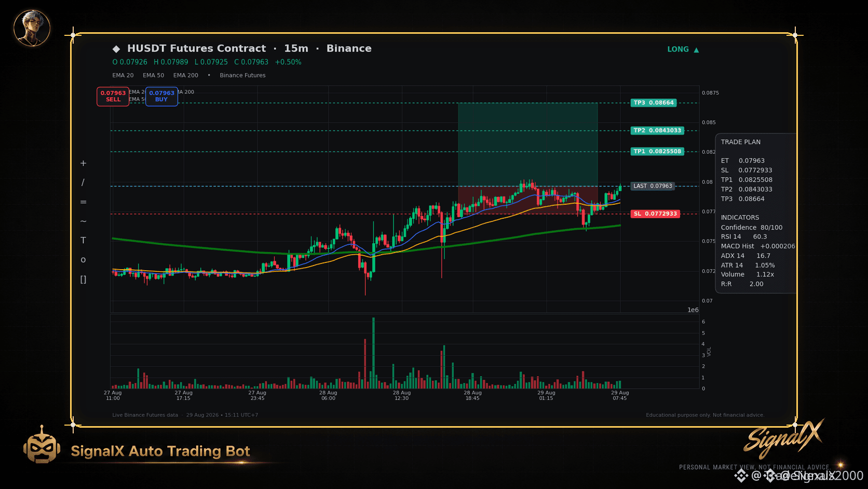Click the HUSDT Futures Contract title

(197, 48)
